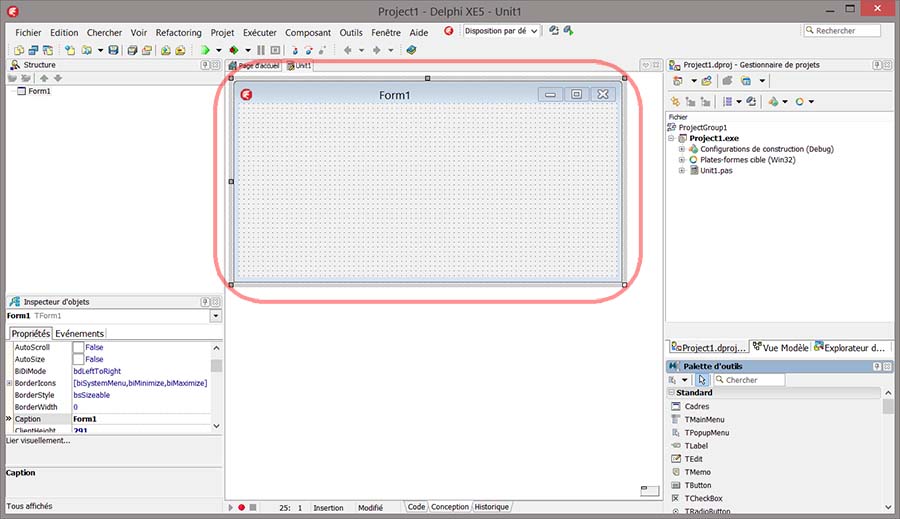This screenshot has width=900, height=519.
Task: Expand the Unit1.pas node
Action: pos(682,171)
